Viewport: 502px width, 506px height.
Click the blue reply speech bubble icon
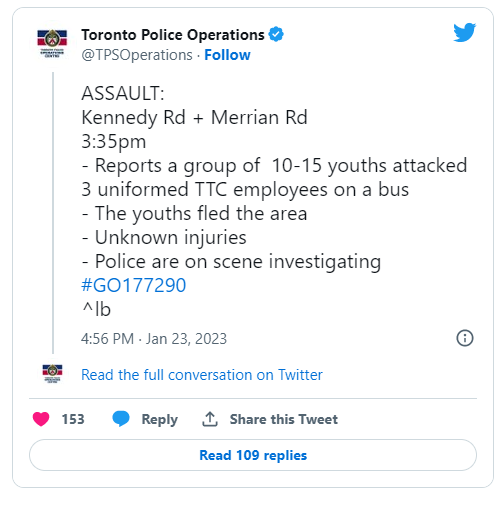(x=121, y=419)
